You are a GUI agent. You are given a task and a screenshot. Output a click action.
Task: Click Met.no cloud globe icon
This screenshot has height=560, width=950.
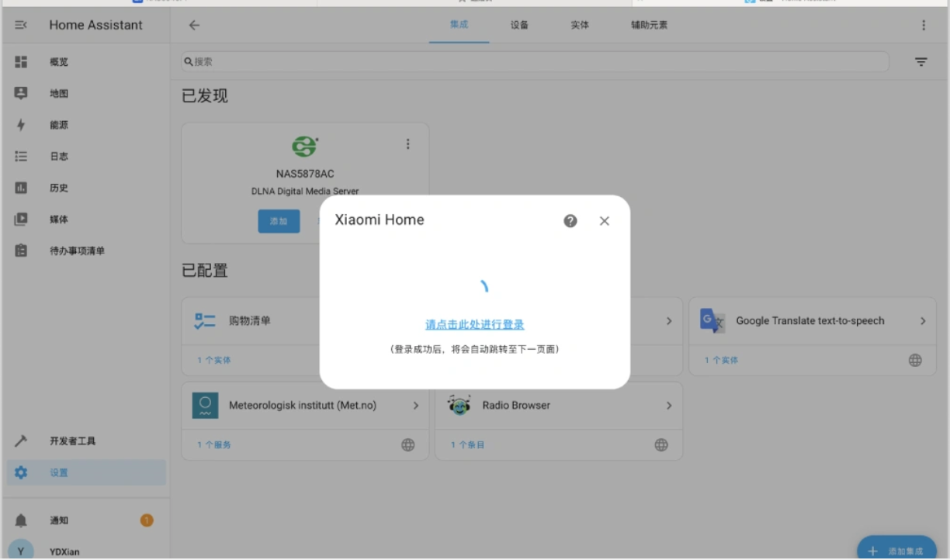click(407, 444)
